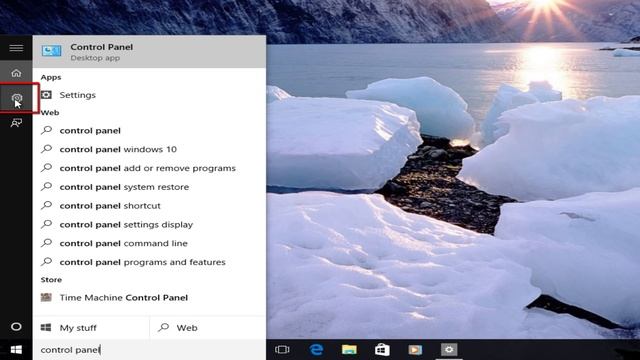Image resolution: width=640 pixels, height=360 pixels.
Task: Choose "control panel shortcut" suggestion
Action: pyautogui.click(x=149, y=206)
